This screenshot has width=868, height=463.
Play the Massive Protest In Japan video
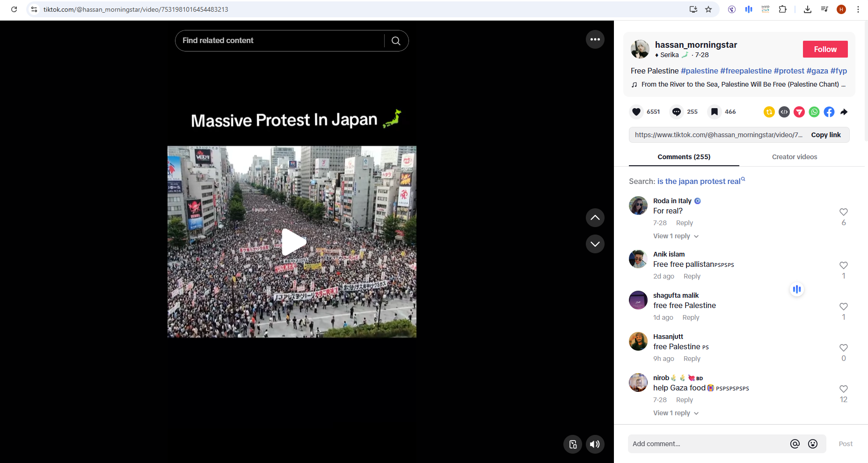point(293,242)
